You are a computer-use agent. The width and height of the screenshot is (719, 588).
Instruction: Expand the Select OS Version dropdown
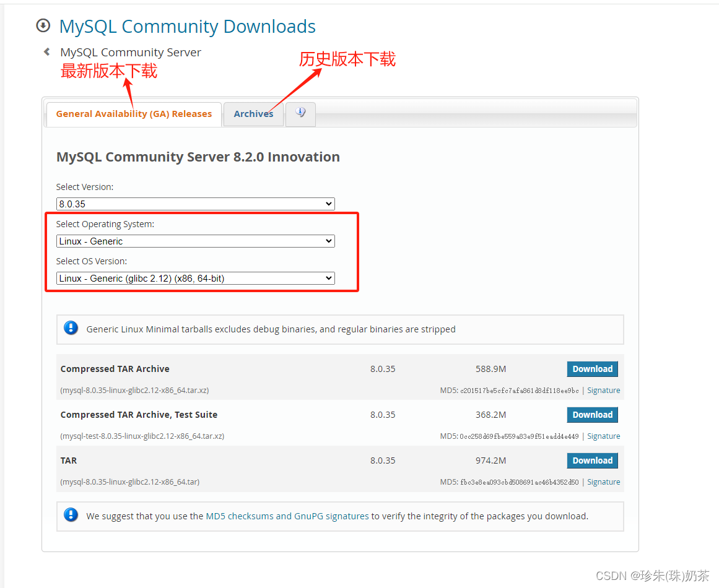coord(195,278)
